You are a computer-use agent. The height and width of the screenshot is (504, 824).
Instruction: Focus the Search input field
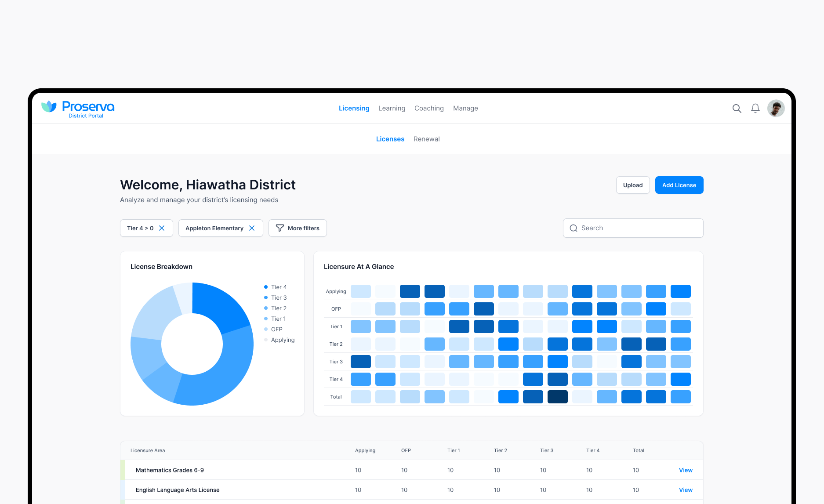[633, 228]
